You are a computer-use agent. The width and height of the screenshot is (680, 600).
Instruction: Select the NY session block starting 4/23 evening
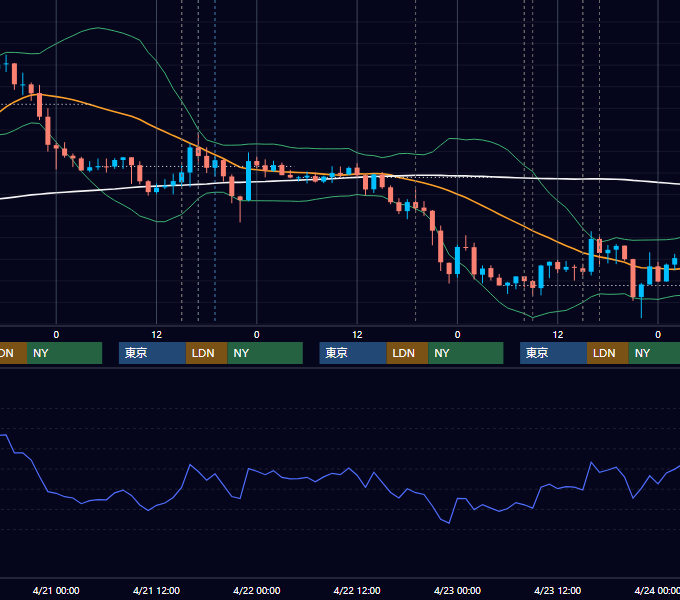point(654,353)
